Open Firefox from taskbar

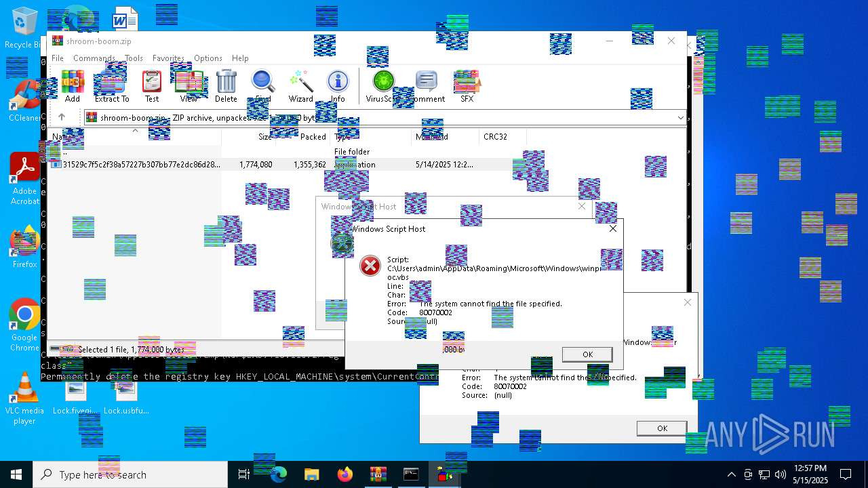click(344, 474)
